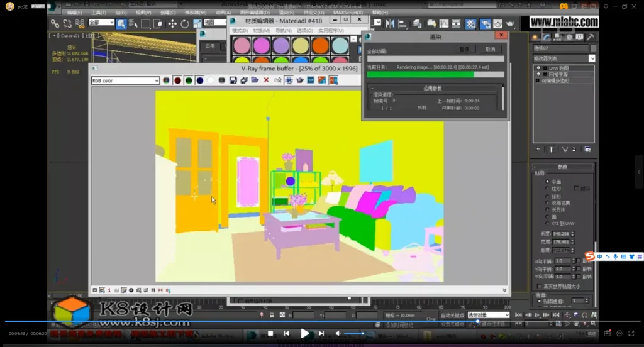644x347 pixels.
Task: Cancel the render with 取消 button
Action: click(x=490, y=48)
